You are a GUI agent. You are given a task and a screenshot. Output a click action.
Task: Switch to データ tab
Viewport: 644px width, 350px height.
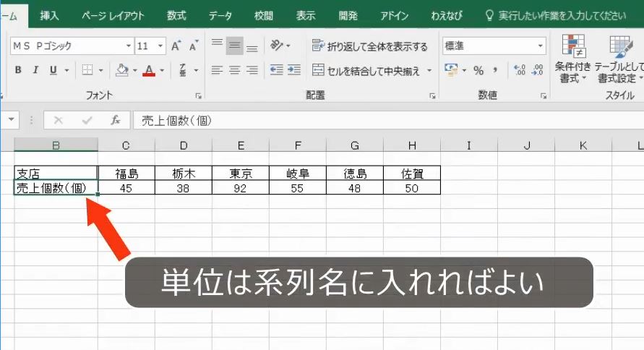[220, 16]
